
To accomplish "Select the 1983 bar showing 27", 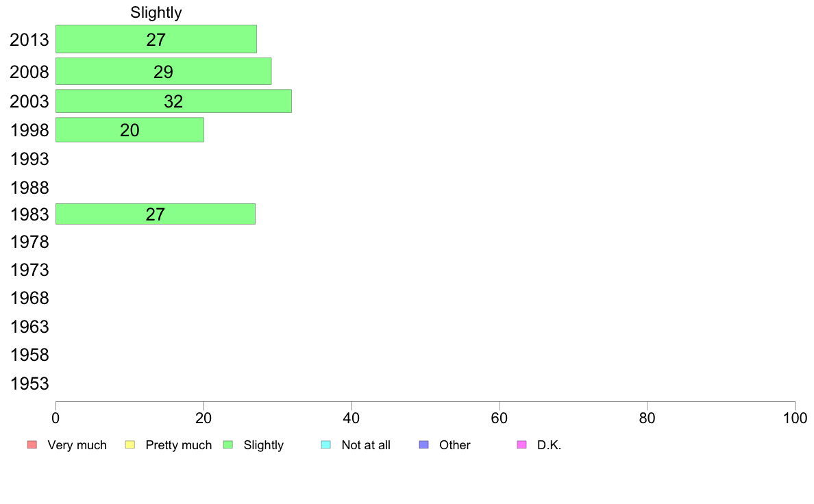I will tap(156, 214).
